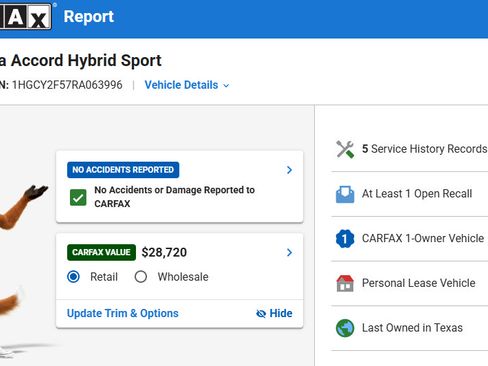Viewport: 488px width, 366px height.
Task: Click the green checkmark no accidents icon
Action: pos(78,197)
